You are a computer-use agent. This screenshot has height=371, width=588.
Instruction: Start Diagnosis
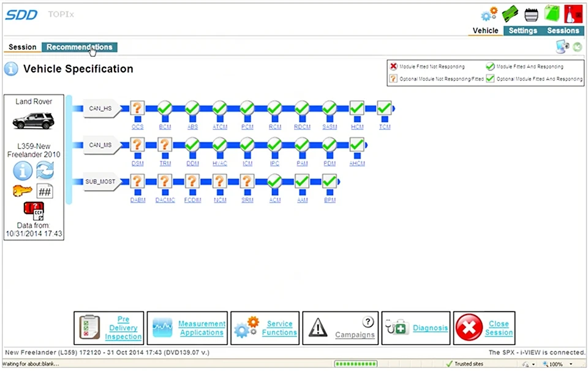click(415, 328)
